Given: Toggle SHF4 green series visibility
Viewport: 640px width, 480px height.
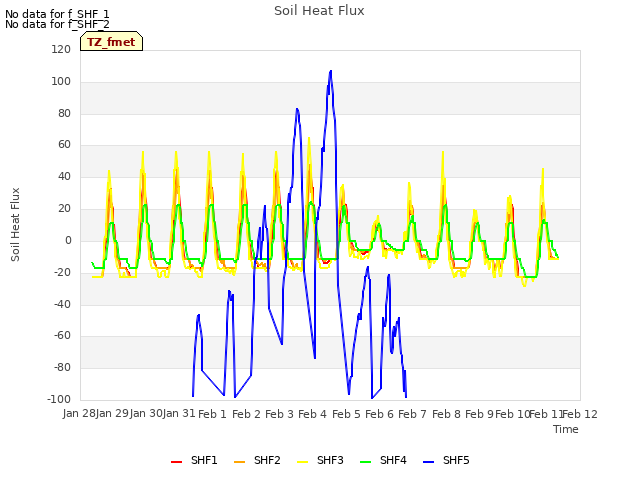Looking at the screenshot, I should tap(383, 460).
